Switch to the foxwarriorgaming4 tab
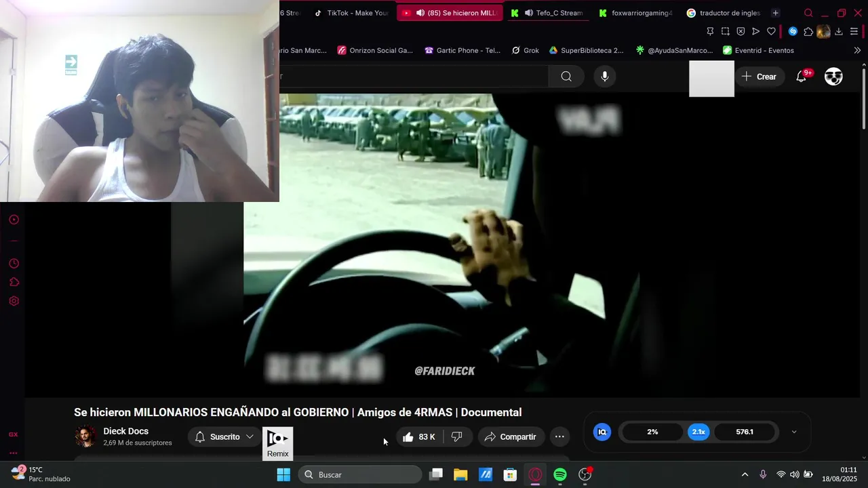Viewport: 868px width, 488px height. click(x=635, y=13)
